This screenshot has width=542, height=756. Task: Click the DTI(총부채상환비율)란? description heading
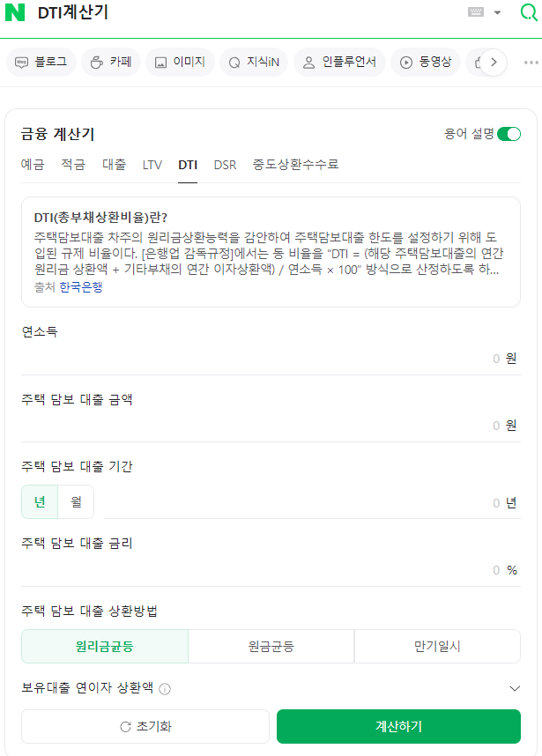[x=100, y=218]
